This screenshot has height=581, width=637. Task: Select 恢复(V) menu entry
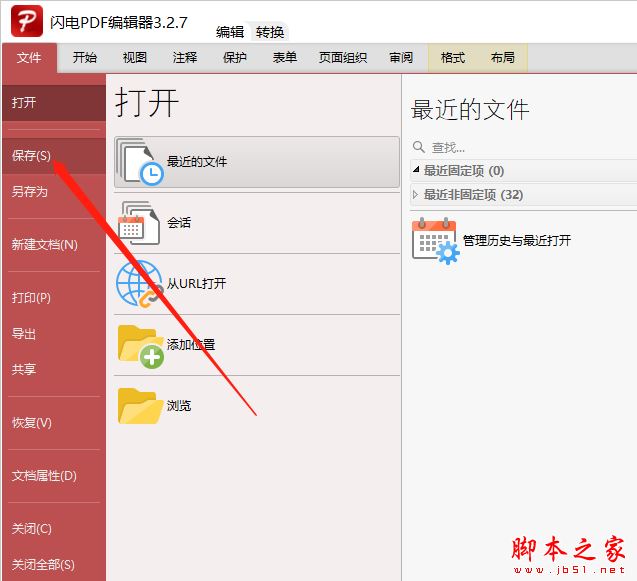[x=54, y=423]
